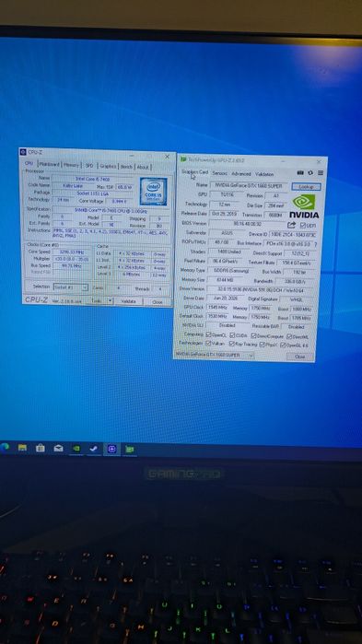Toggle the UEFI checkbox
Screen dimensions: 362x644
pyautogui.click(x=302, y=225)
